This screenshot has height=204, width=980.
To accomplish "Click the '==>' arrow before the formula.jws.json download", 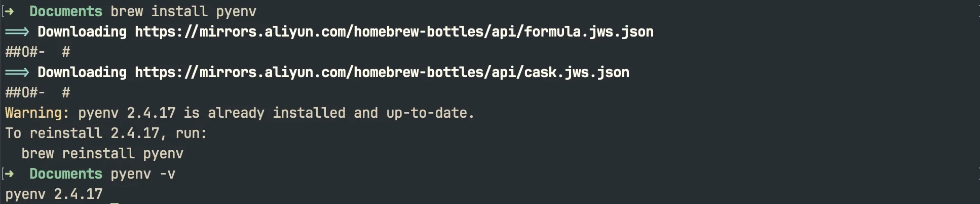I will click(x=17, y=31).
